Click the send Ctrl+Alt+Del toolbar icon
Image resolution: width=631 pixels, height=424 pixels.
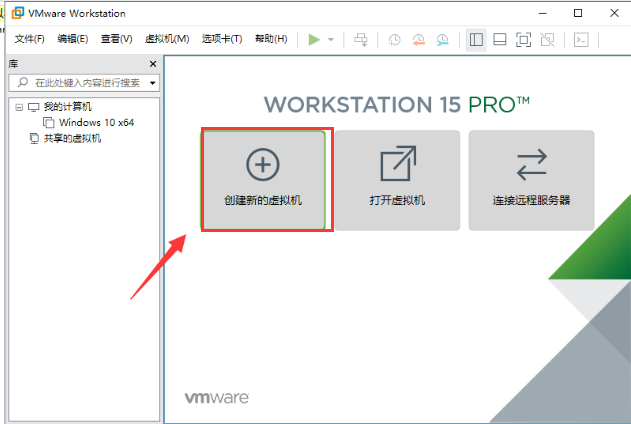361,39
